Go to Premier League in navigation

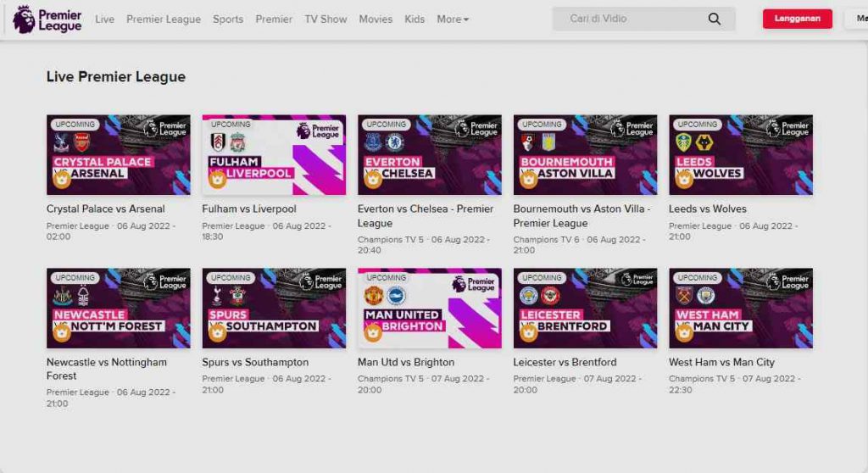point(164,19)
